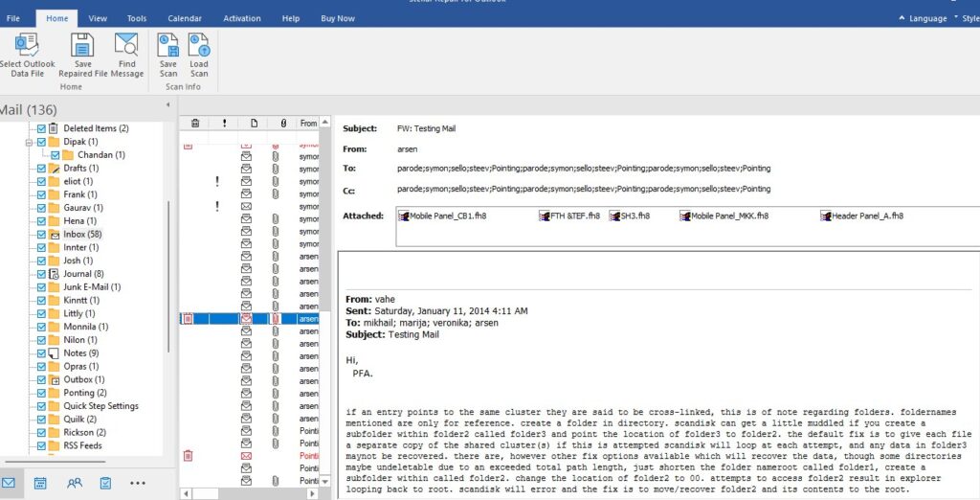Switch to View ribbon tab

(x=98, y=19)
